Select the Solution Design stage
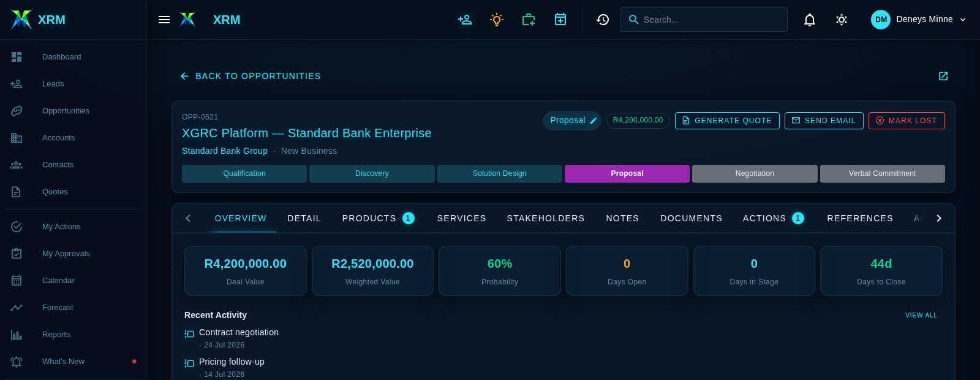 tap(500, 173)
